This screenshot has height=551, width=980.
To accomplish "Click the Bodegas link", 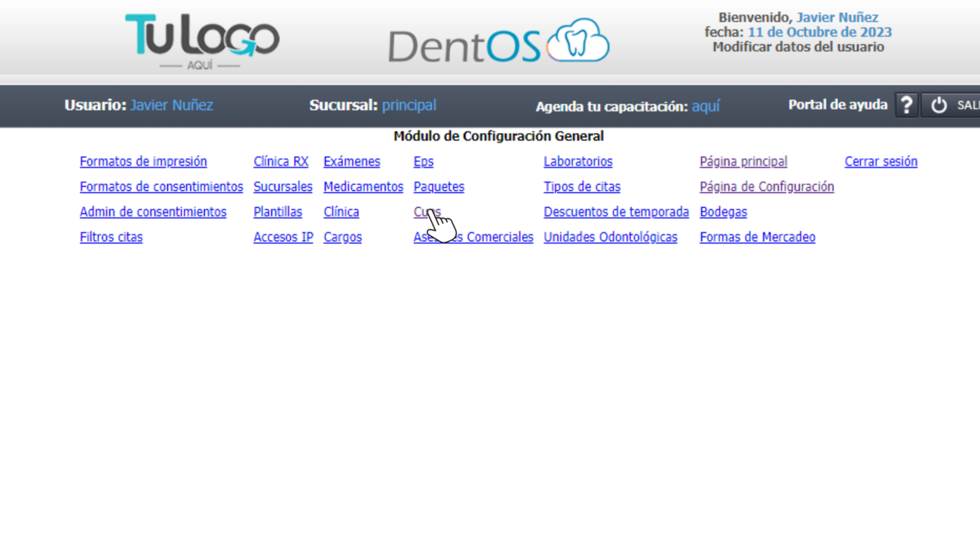I will (x=724, y=212).
